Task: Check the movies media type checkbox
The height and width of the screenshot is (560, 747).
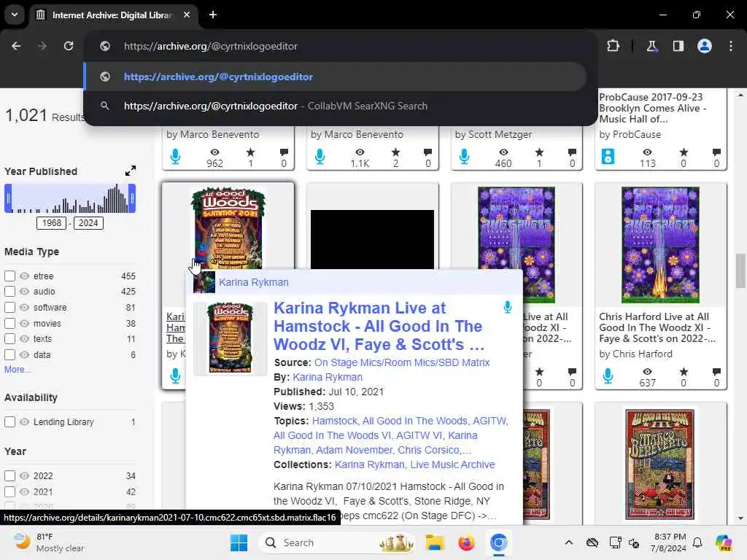Action: (x=9, y=323)
